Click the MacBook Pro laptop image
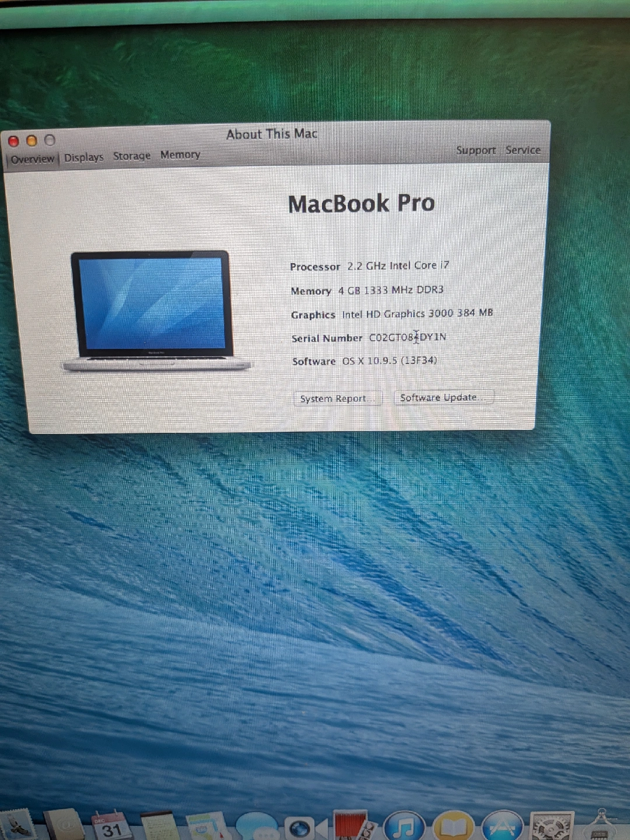This screenshot has width=630, height=840. coord(156,311)
